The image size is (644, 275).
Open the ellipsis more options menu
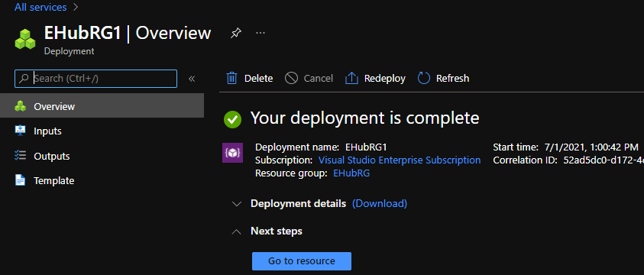click(x=261, y=34)
